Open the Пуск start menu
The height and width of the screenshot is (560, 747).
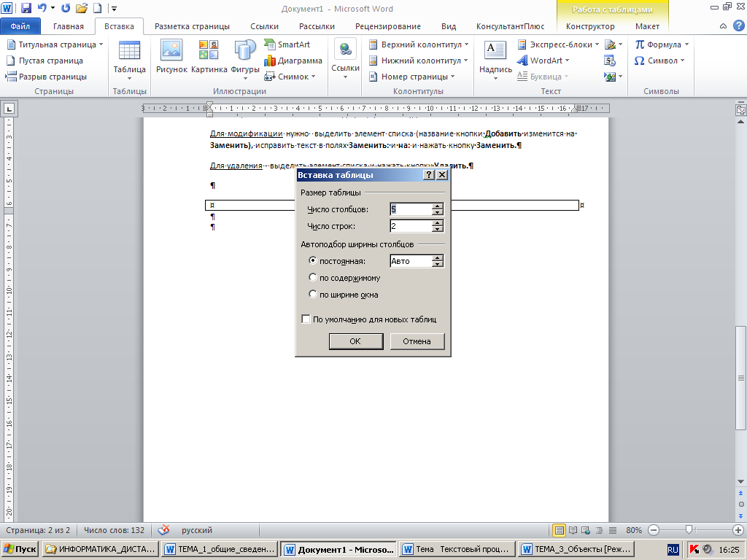(x=20, y=549)
